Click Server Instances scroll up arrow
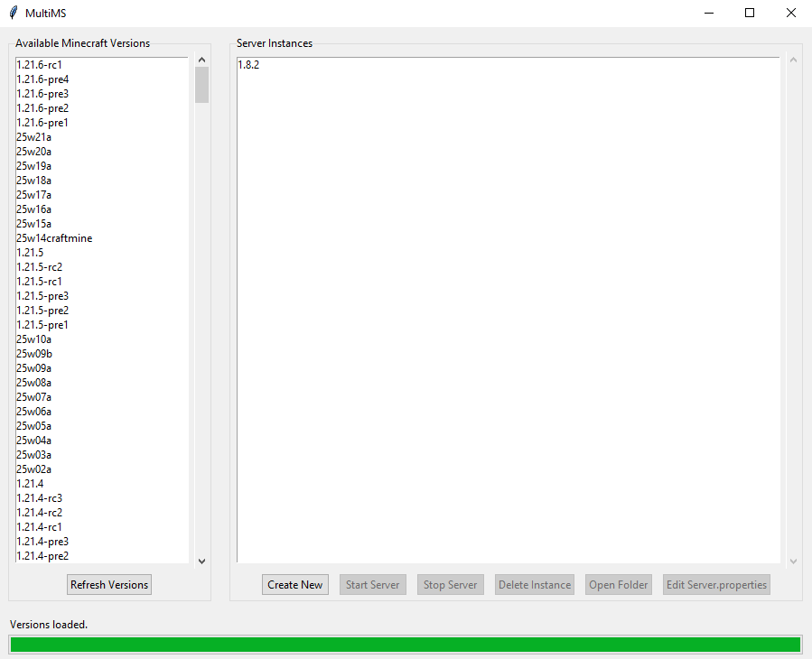The image size is (812, 659). click(793, 60)
